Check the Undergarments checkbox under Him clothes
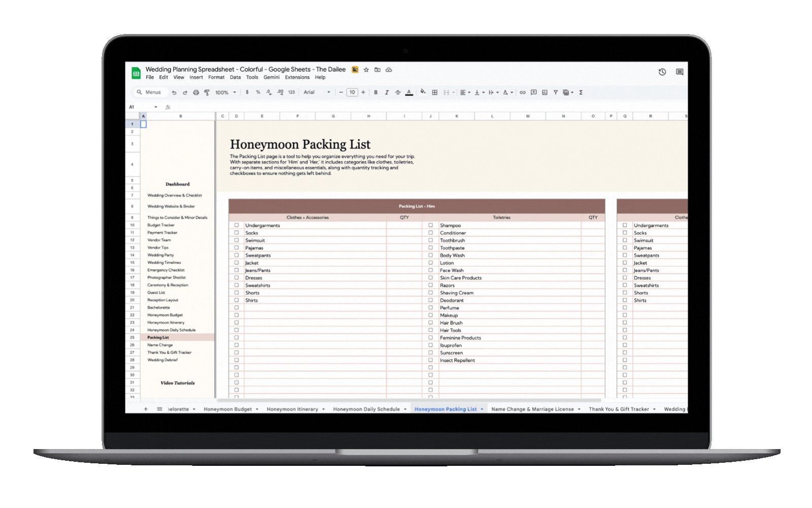 pyautogui.click(x=236, y=225)
